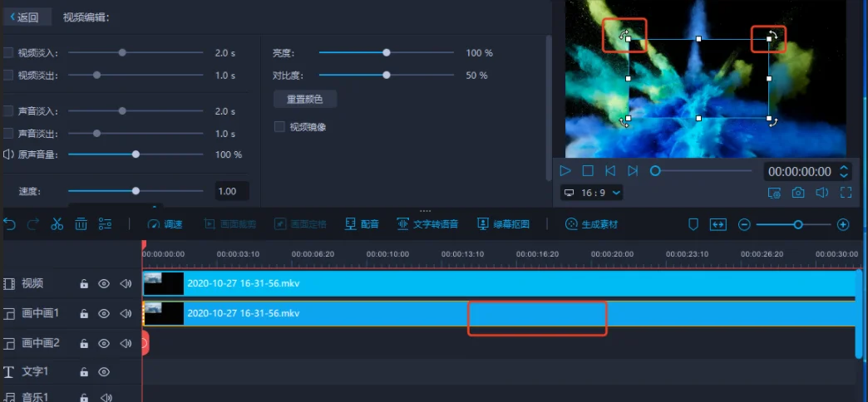Stop the preview playback
Screen dimensions: 868x402
coord(588,171)
